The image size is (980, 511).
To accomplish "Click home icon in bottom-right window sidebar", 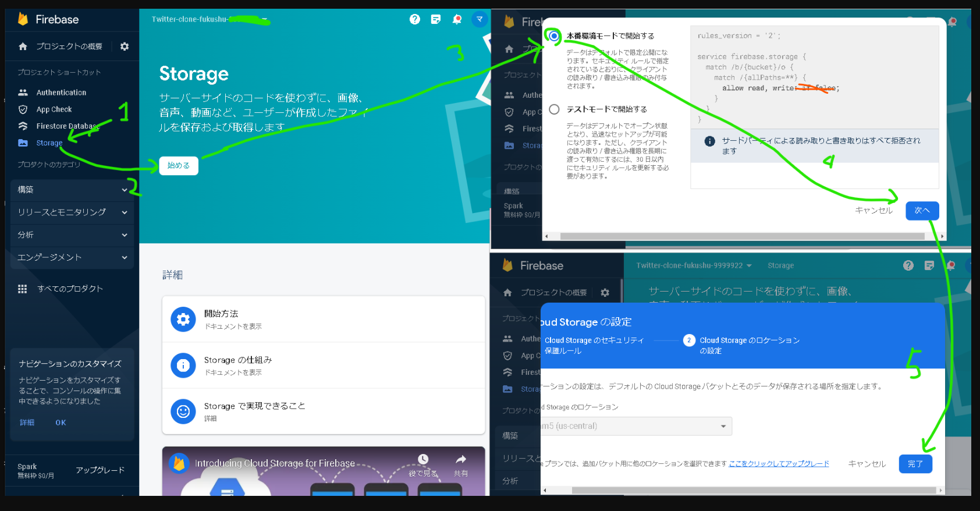I will point(507,293).
